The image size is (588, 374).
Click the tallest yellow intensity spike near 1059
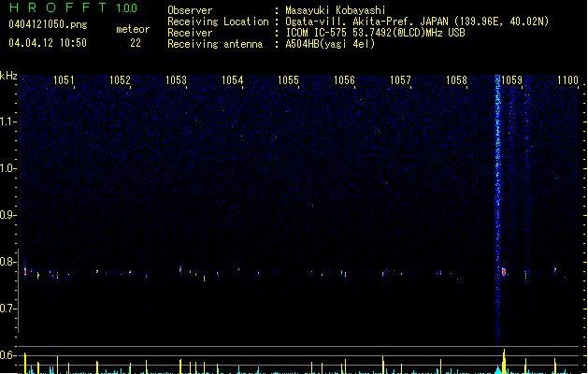point(504,361)
